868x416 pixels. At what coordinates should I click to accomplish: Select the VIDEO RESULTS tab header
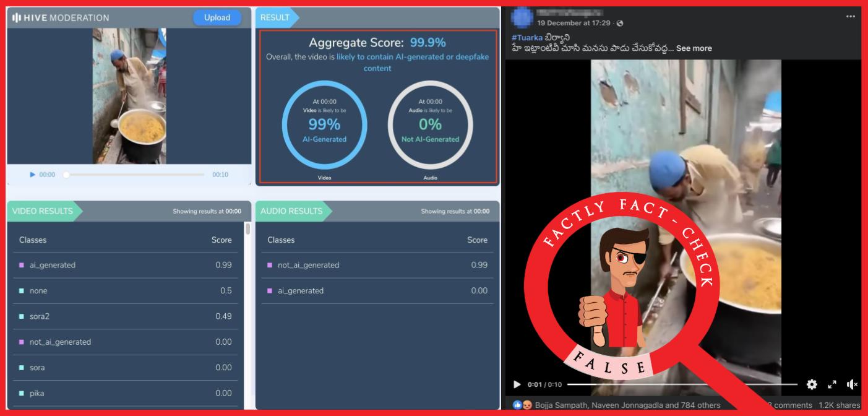pyautogui.click(x=43, y=211)
